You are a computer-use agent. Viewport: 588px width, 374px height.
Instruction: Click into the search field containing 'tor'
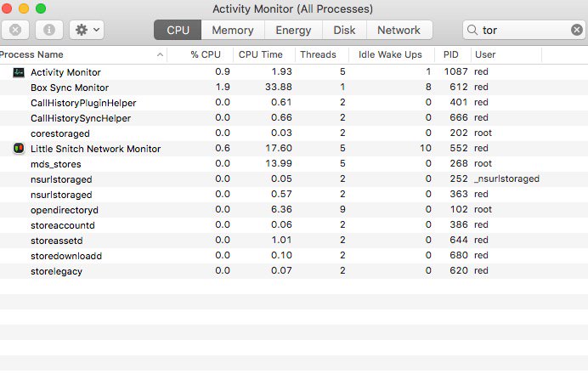(x=524, y=30)
